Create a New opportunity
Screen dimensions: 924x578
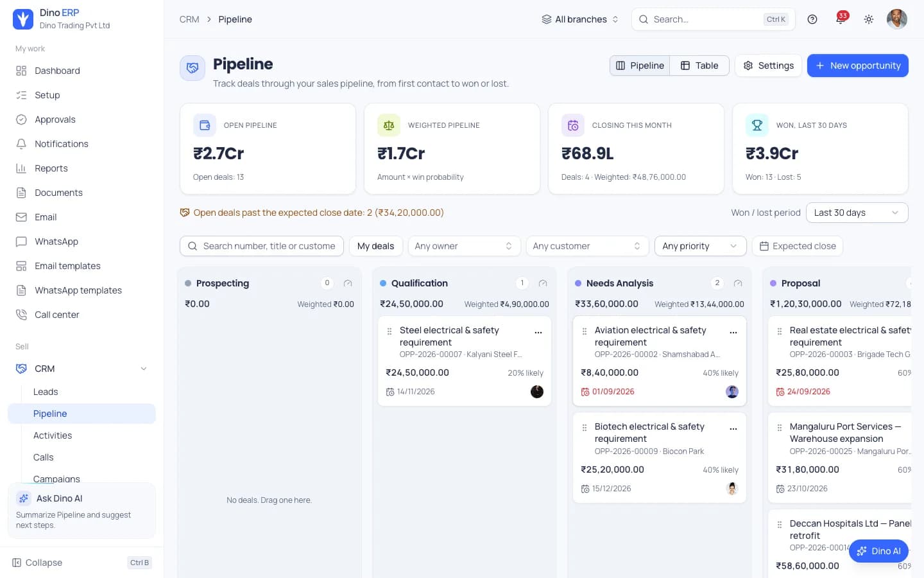coord(858,66)
